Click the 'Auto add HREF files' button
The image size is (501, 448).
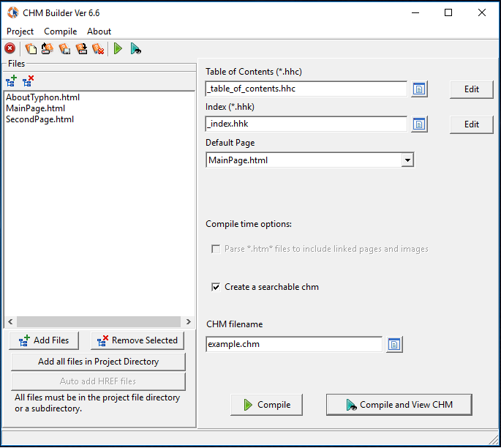tap(98, 381)
